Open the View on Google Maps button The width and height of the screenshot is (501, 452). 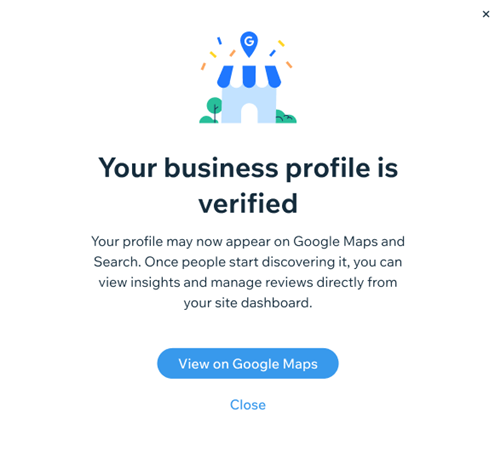tap(248, 363)
